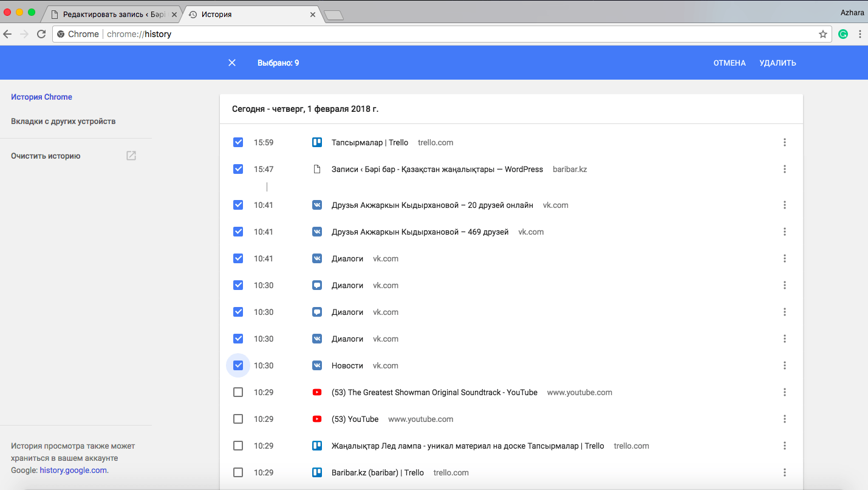Check The Greatest Showman YouTube entry
Image resolution: width=868 pixels, height=490 pixels.
click(238, 392)
